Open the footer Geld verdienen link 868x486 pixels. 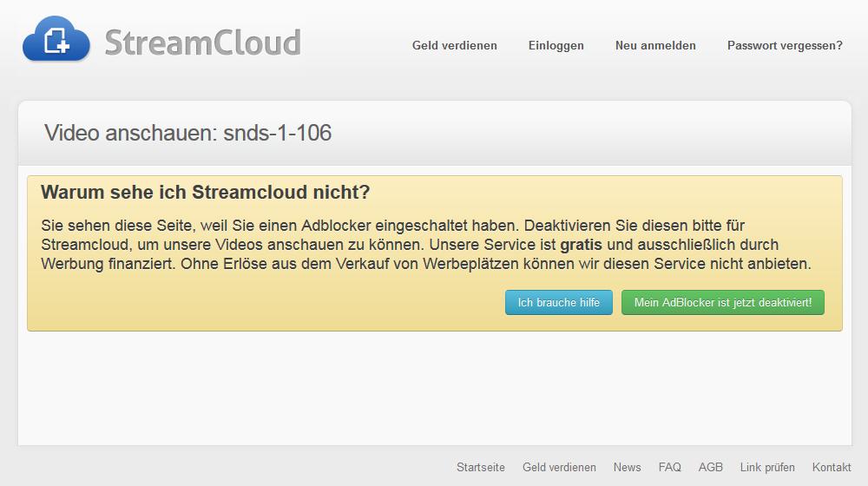tap(559, 467)
